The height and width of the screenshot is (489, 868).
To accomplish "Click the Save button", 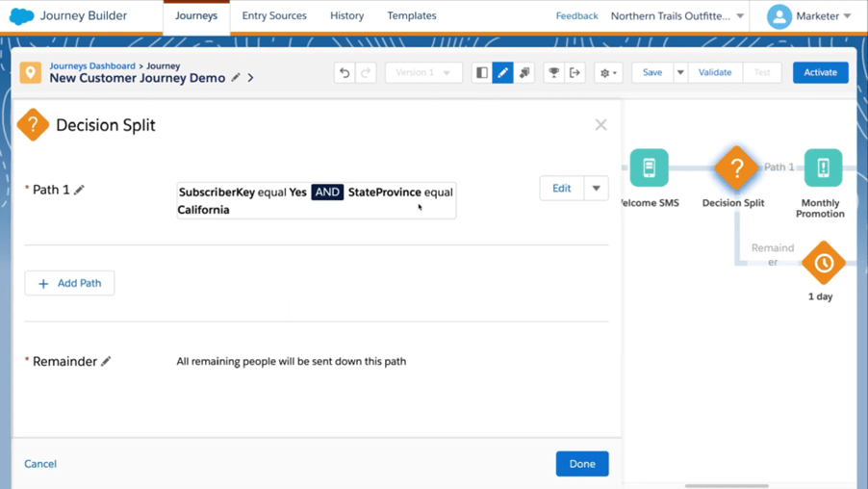I will 652,72.
